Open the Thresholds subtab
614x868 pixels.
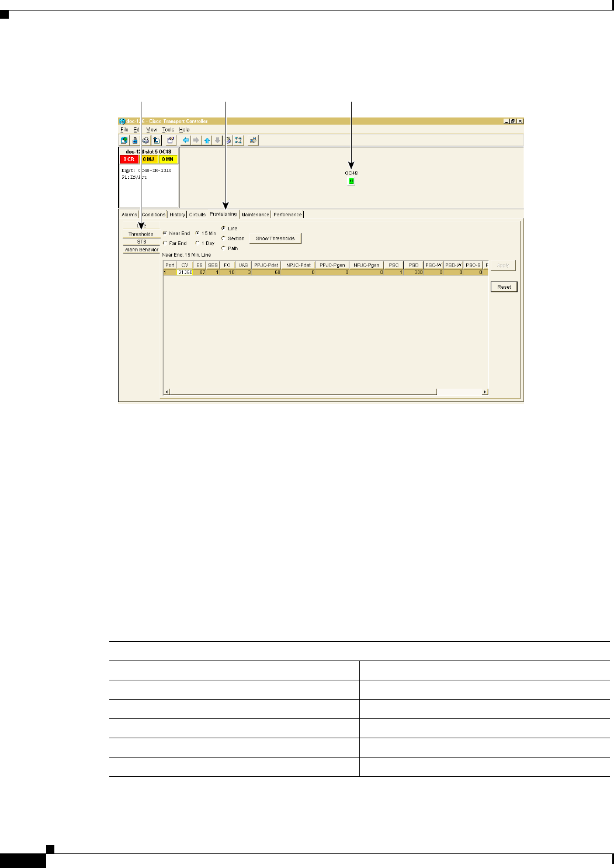(x=141, y=234)
